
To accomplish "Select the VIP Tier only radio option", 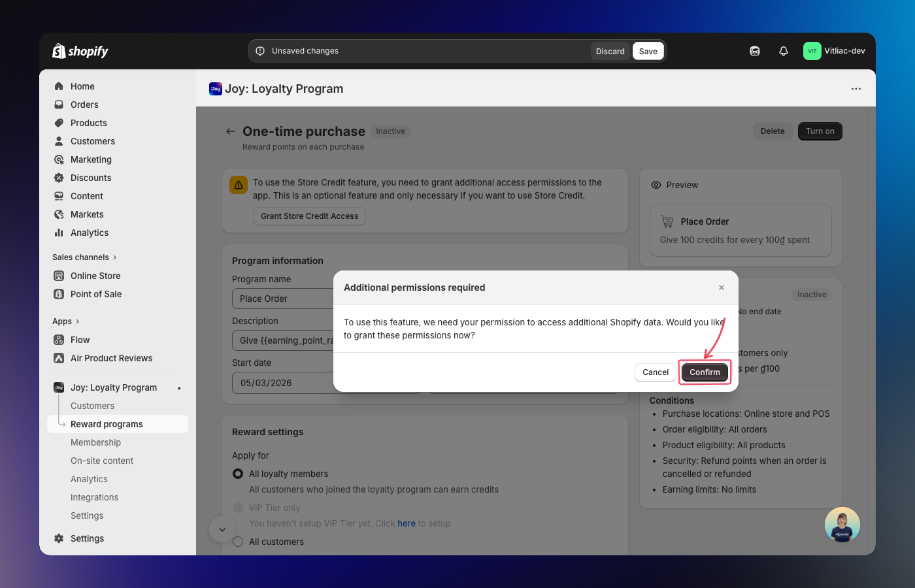I will [238, 508].
